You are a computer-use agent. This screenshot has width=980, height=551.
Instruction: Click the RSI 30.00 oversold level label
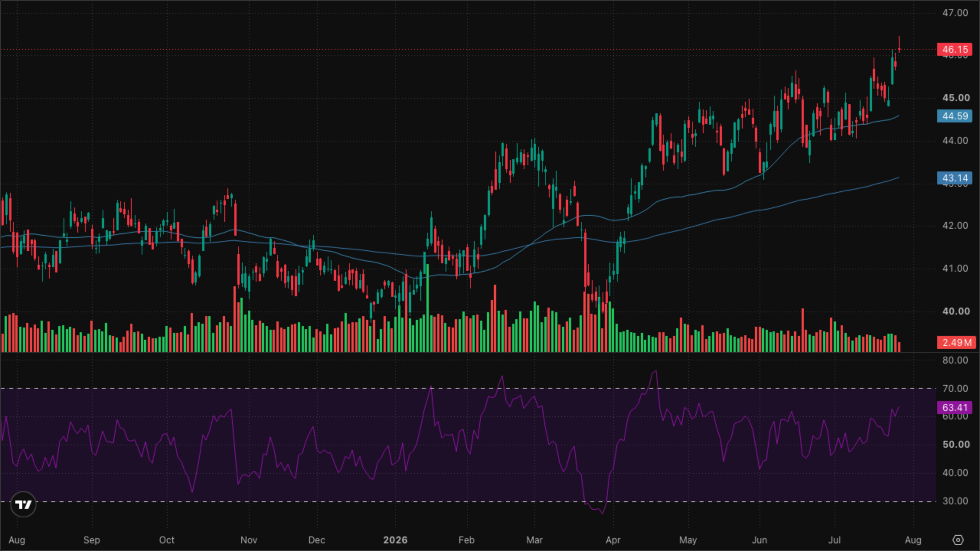coord(955,501)
